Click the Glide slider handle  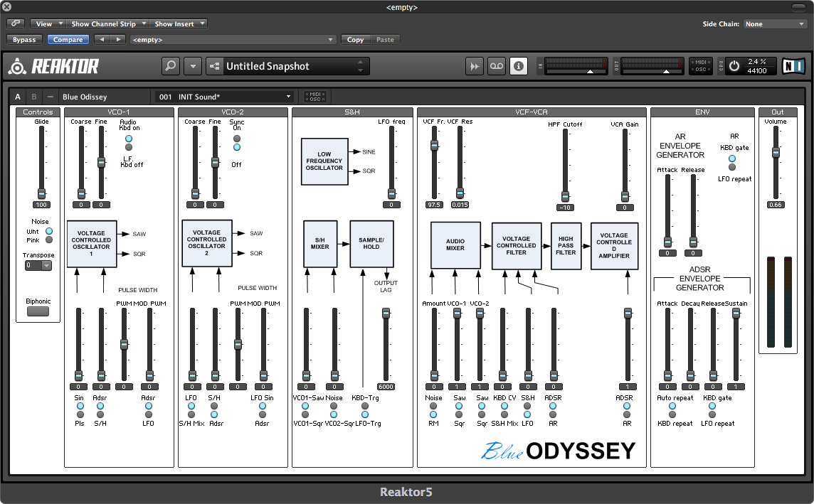click(41, 193)
